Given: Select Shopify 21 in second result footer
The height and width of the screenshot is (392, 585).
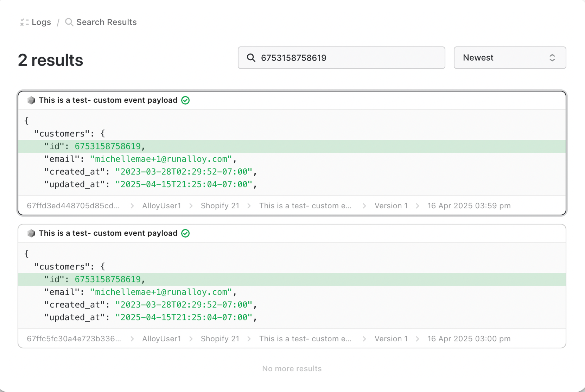Looking at the screenshot, I should [x=220, y=339].
